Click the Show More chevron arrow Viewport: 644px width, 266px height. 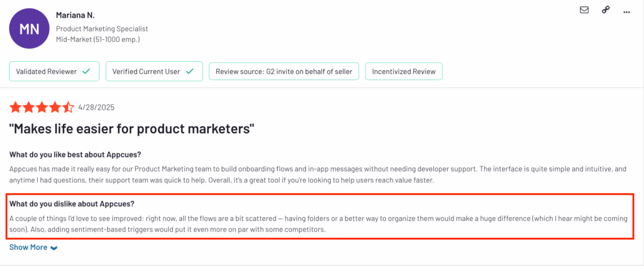click(54, 248)
